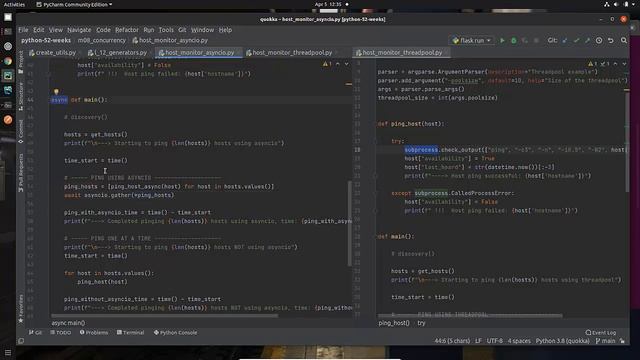The image size is (640, 360).
Task: Start debugging with the green bug icon
Action: point(513,40)
